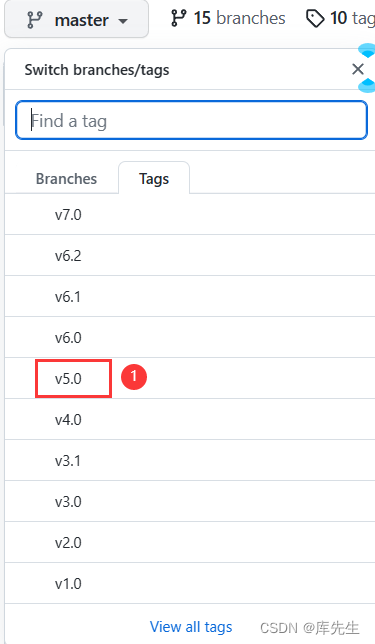Viewport: 375px width, 644px height.
Task: Focus the Find a tag input
Action: [191, 120]
